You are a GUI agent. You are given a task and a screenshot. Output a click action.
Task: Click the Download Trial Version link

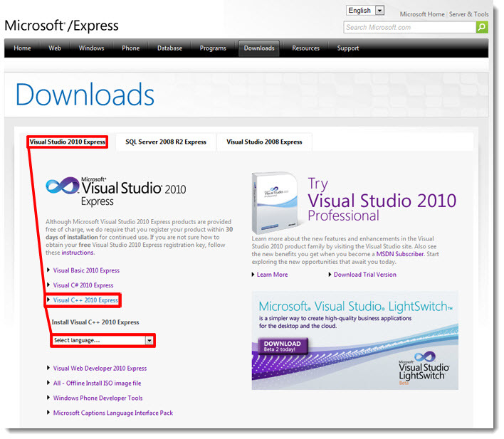(364, 275)
